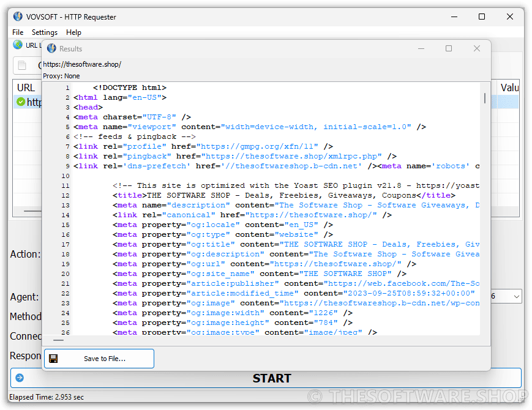Viewport: 532px width, 410px height.
Task: Open the Settings menu
Action: [x=45, y=32]
